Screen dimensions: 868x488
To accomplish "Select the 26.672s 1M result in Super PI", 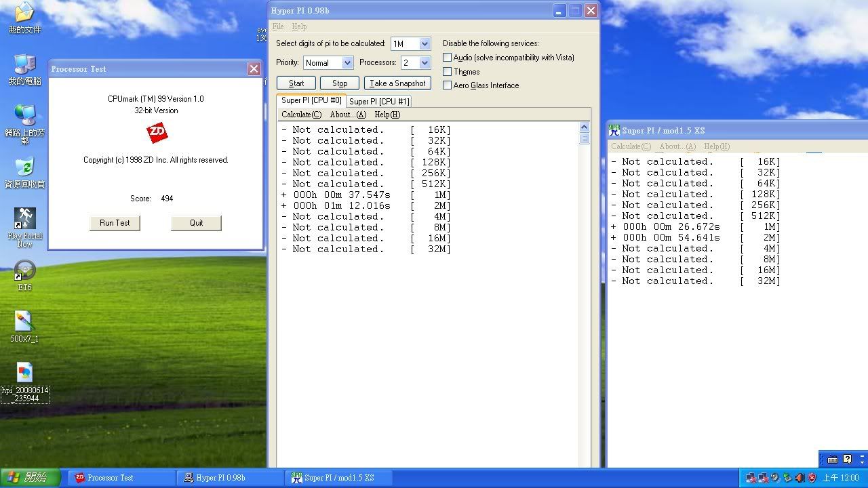I will [696, 227].
